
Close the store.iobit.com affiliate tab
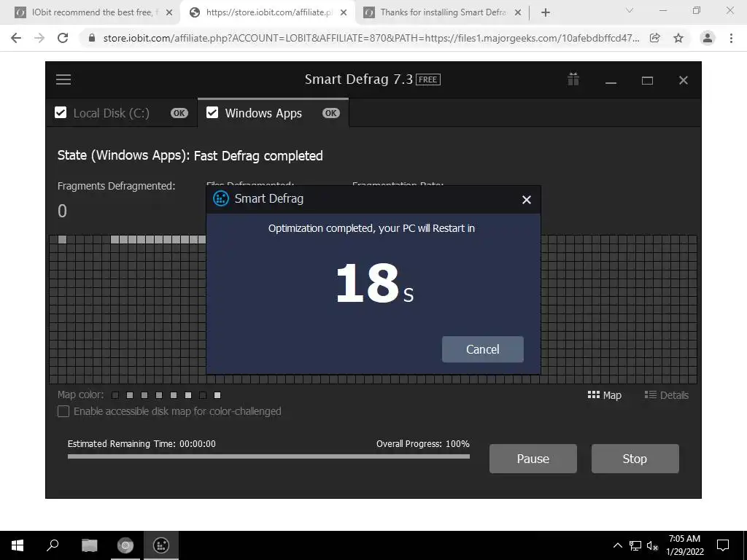tap(344, 13)
